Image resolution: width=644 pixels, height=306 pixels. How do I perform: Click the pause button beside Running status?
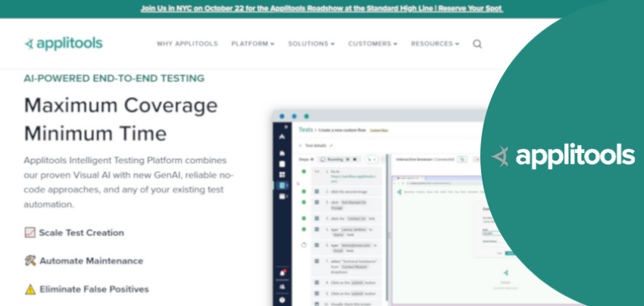(349, 159)
